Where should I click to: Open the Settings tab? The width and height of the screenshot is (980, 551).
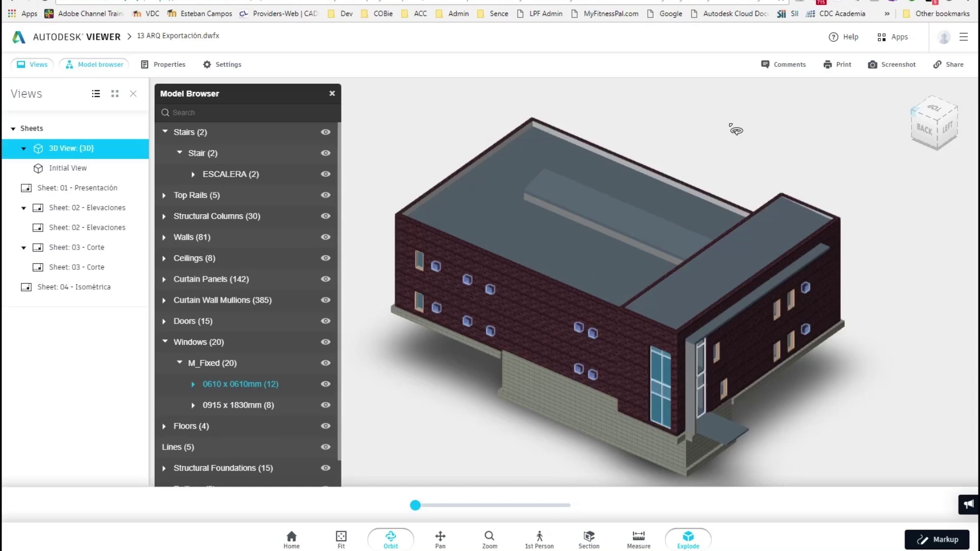tap(222, 65)
